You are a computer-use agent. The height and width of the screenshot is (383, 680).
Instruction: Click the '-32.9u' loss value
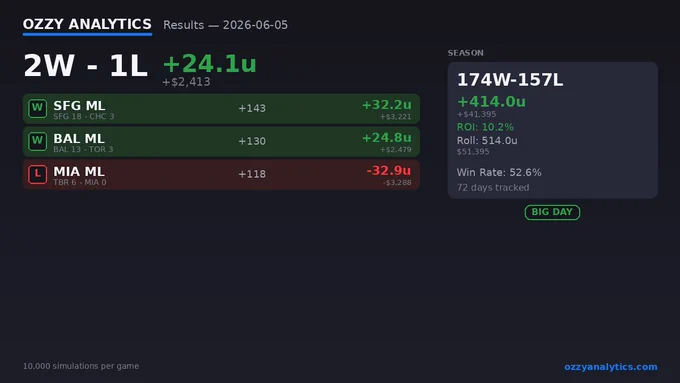tap(389, 171)
